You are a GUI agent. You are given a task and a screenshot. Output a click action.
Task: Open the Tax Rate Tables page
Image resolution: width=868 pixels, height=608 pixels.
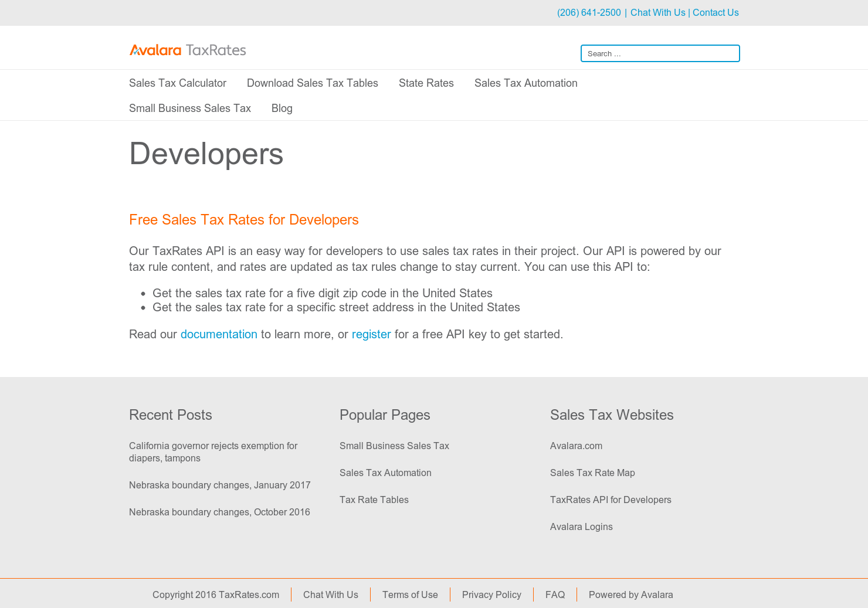(x=374, y=500)
